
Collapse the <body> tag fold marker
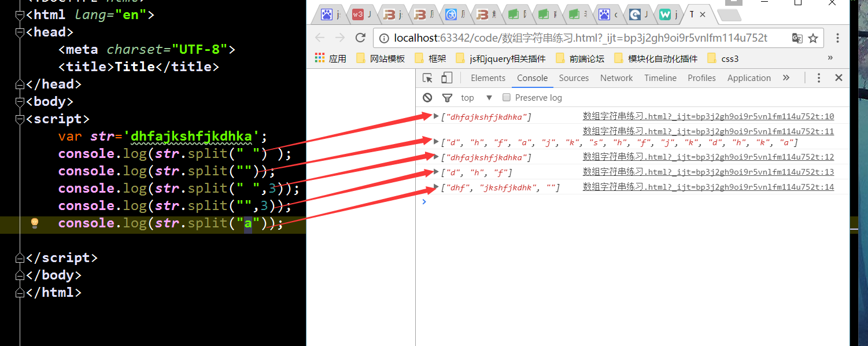tap(20, 102)
